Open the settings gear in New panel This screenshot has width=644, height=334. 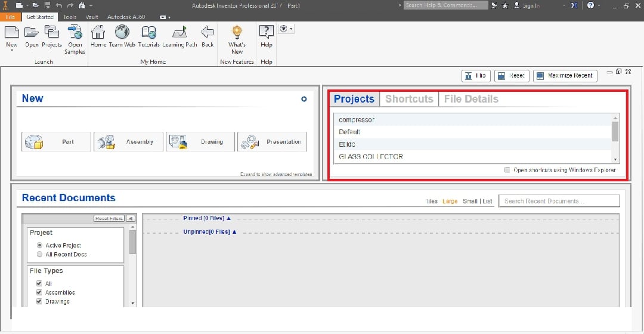304,99
